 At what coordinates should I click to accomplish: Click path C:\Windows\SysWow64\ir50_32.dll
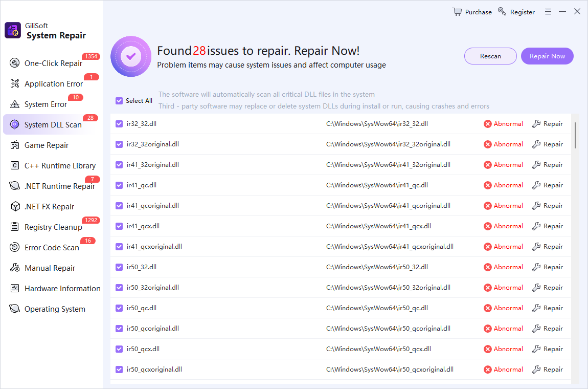click(x=377, y=267)
